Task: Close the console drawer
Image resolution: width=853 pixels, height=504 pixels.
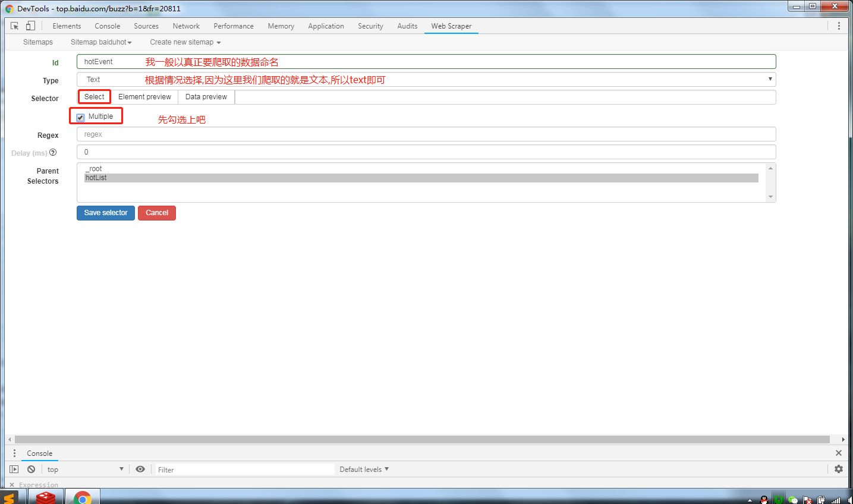Action: click(839, 453)
